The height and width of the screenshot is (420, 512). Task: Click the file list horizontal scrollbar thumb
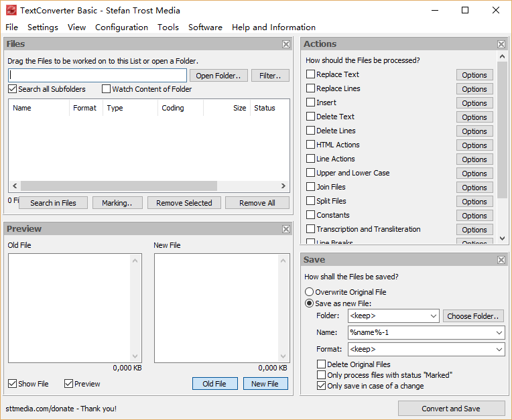pos(119,186)
